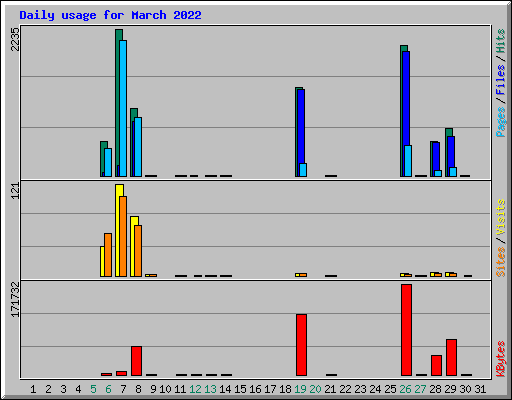Select the cyan Pages bar for day 7

coord(123,108)
